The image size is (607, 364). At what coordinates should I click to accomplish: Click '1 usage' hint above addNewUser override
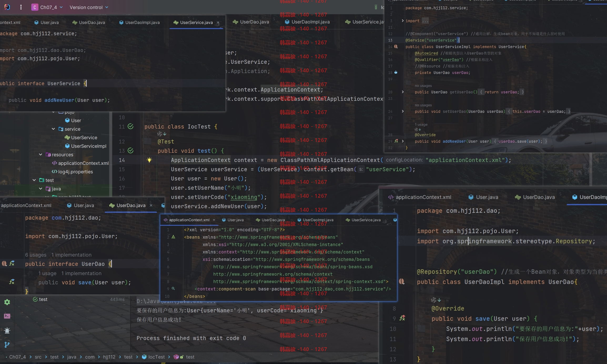coord(421,124)
